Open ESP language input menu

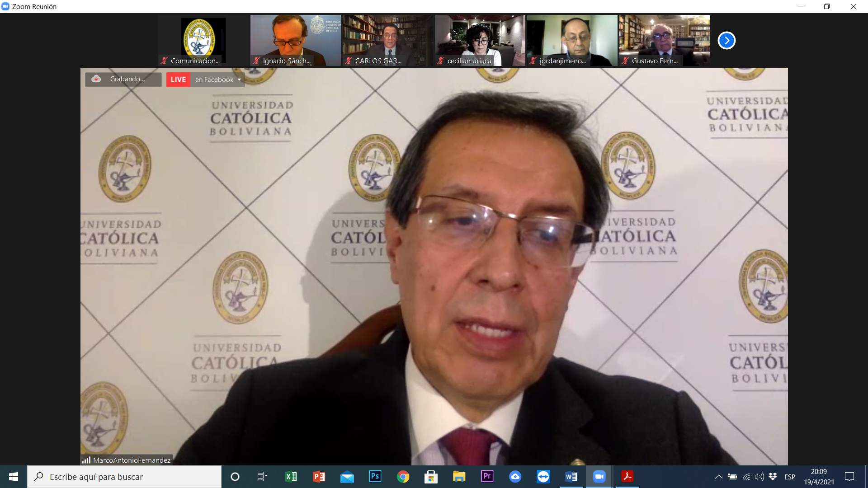pyautogui.click(x=790, y=477)
